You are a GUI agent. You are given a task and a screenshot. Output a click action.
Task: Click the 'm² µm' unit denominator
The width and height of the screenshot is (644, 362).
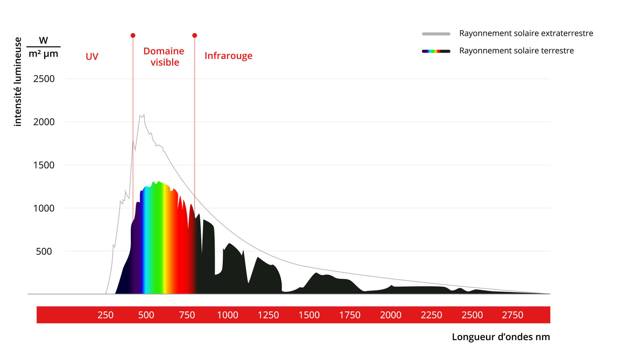pos(44,54)
